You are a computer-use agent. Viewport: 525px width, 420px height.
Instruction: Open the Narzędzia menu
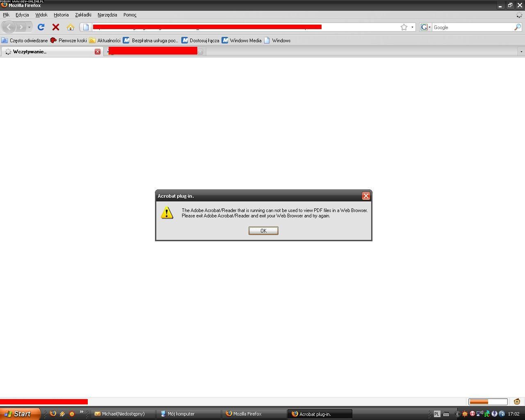pyautogui.click(x=107, y=15)
